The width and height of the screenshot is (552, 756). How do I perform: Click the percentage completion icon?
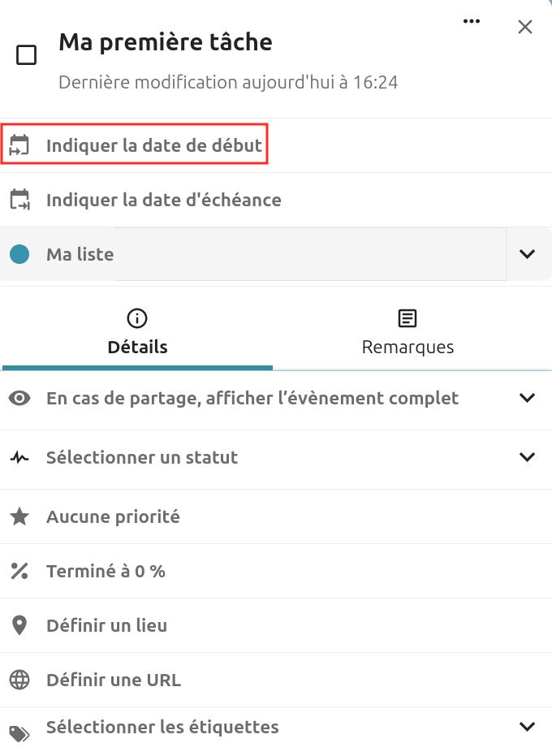pos(20,570)
